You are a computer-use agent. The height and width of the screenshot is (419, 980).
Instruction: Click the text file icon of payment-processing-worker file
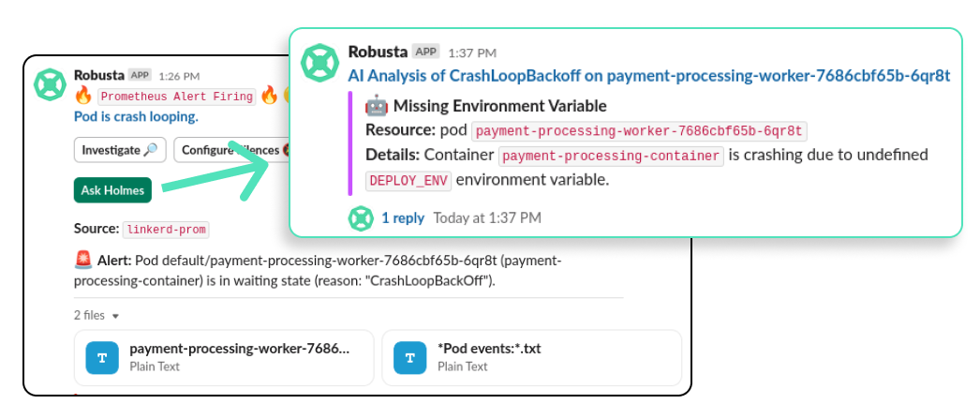102,358
